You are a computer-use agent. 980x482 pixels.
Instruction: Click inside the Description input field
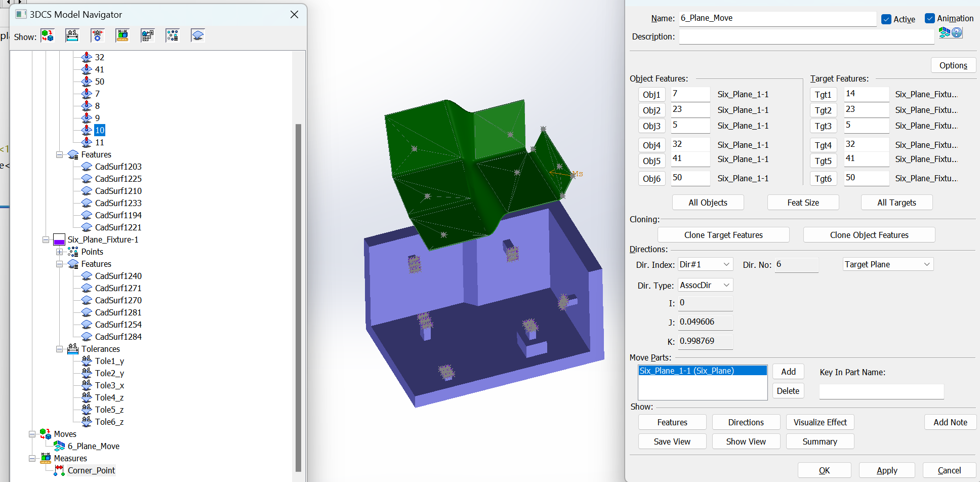tap(807, 36)
